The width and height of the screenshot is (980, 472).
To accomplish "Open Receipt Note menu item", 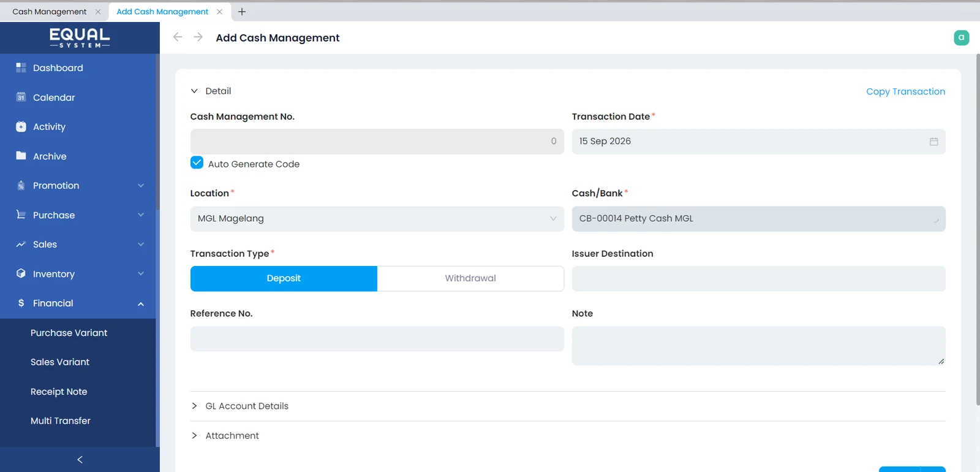I will (x=59, y=392).
